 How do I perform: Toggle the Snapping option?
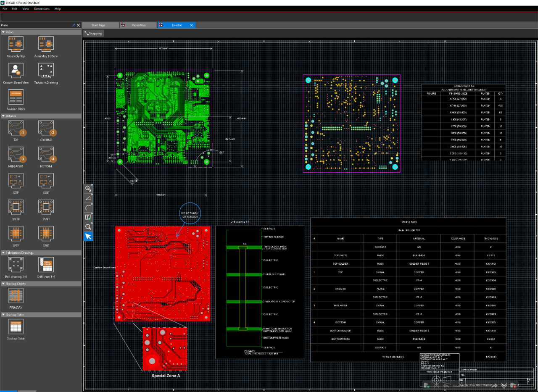[x=93, y=33]
